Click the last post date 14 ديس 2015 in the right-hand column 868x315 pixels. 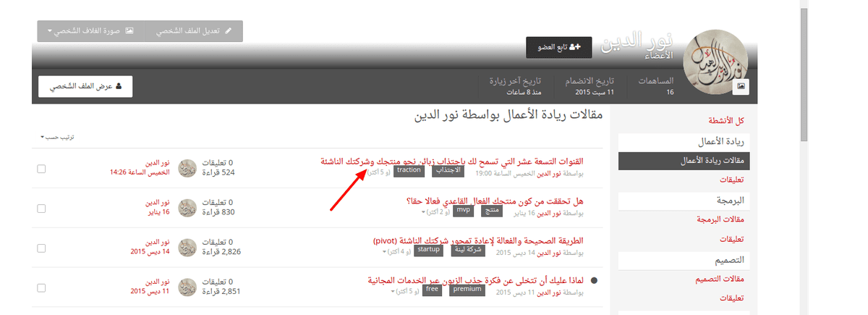[x=150, y=252]
